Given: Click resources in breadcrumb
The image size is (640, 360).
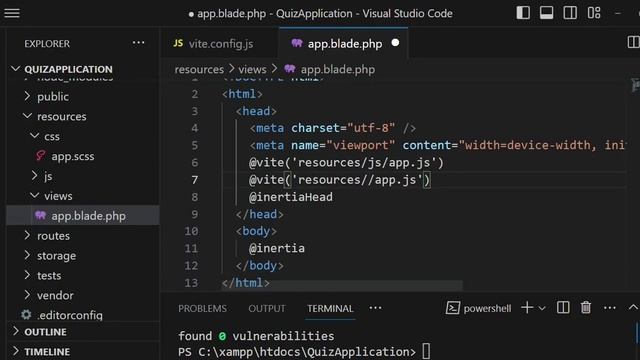Looking at the screenshot, I should pos(199,69).
